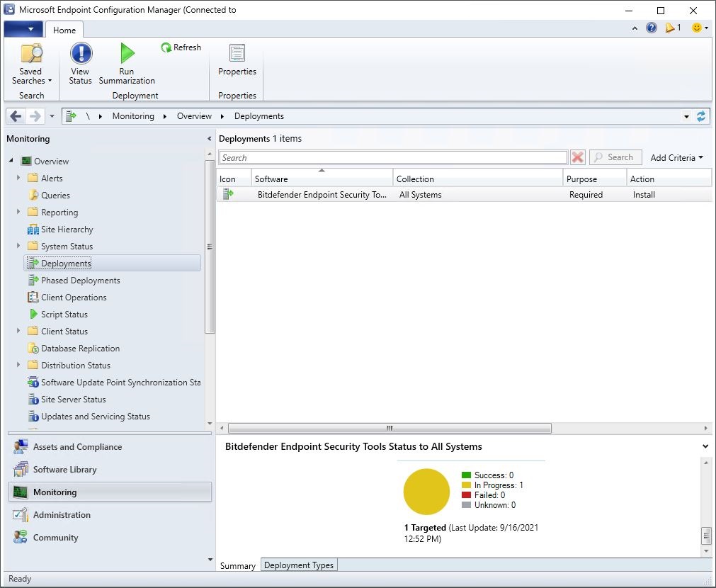Clear the search with the red X icon
The width and height of the screenshot is (716, 588).
(577, 157)
